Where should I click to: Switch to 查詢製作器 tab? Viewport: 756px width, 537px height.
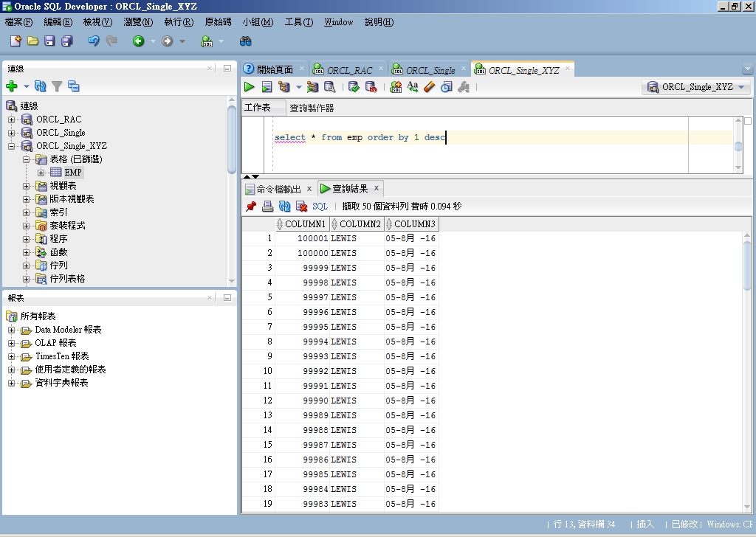pyautogui.click(x=312, y=108)
